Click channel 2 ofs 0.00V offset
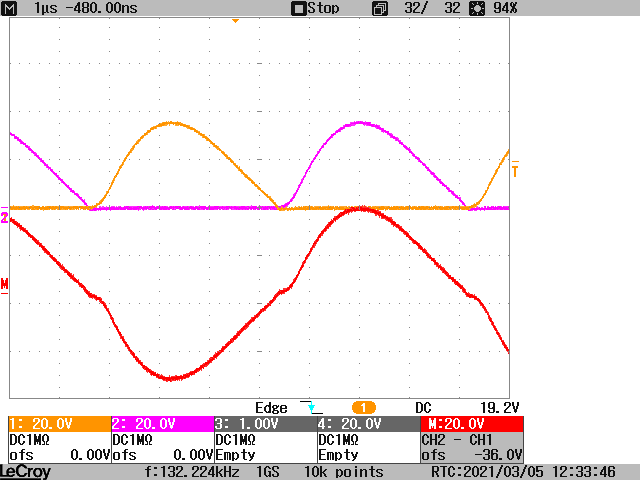The image size is (640, 480). [x=162, y=455]
